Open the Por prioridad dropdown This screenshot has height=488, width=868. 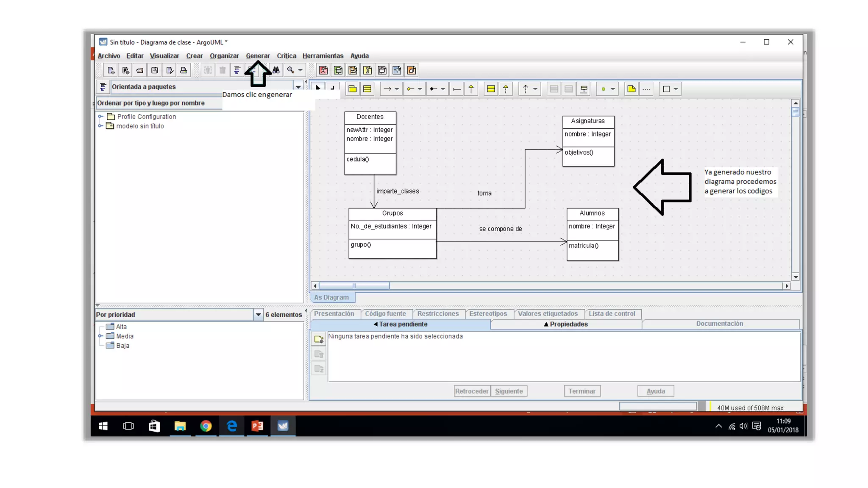click(258, 315)
